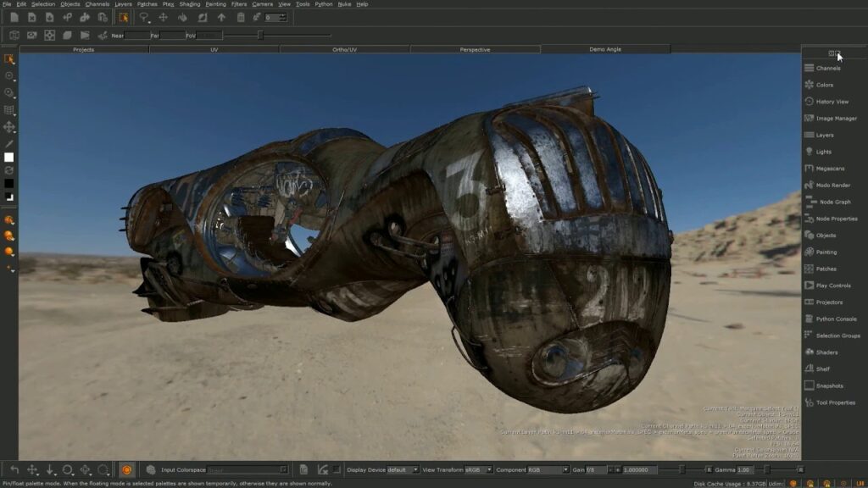Adjust the Gain slider
The width and height of the screenshot is (868, 488).
682,469
